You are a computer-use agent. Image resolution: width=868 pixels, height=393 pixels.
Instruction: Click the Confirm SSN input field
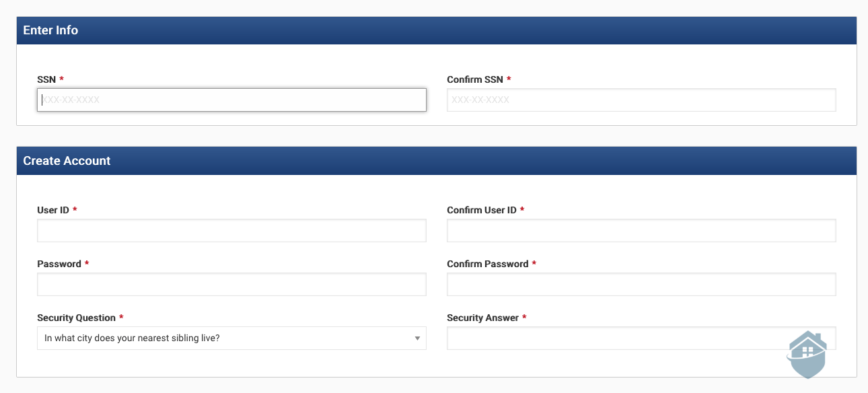pyautogui.click(x=641, y=100)
